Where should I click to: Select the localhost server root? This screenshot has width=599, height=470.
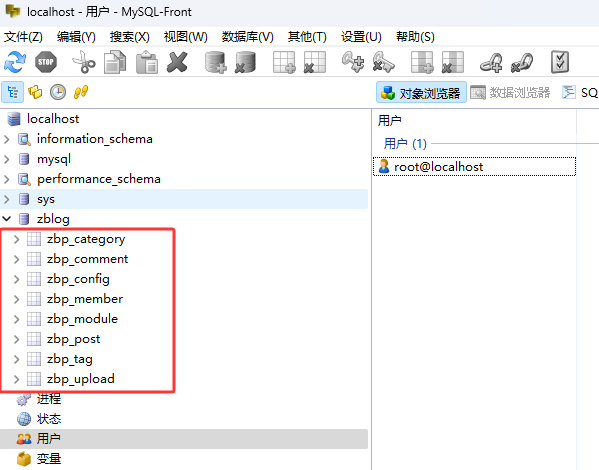click(x=53, y=119)
